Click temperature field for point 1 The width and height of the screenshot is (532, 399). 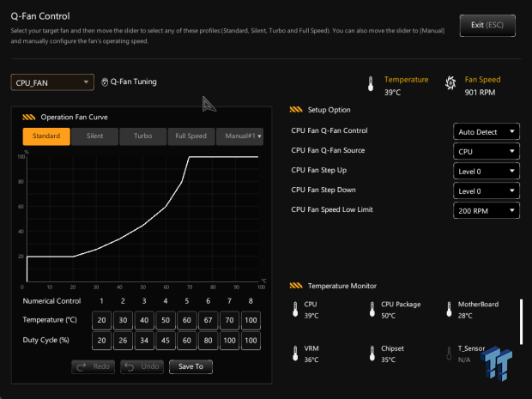[102, 320]
